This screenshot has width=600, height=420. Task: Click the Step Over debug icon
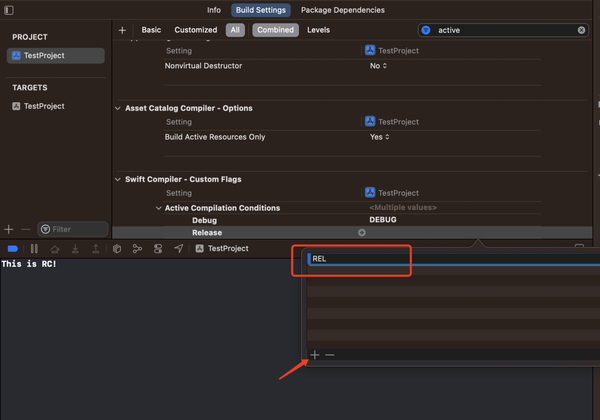(55, 249)
